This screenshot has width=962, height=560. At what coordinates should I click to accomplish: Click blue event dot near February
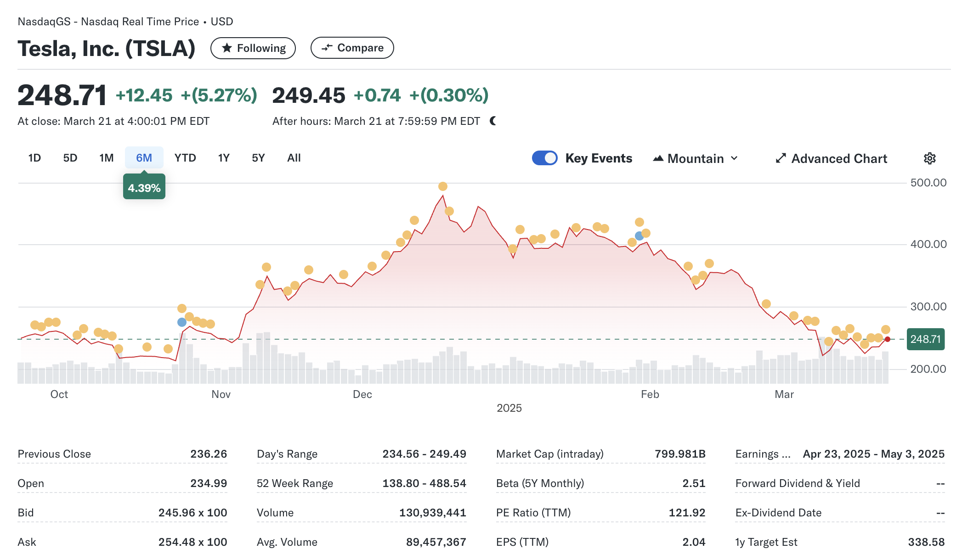tap(639, 236)
